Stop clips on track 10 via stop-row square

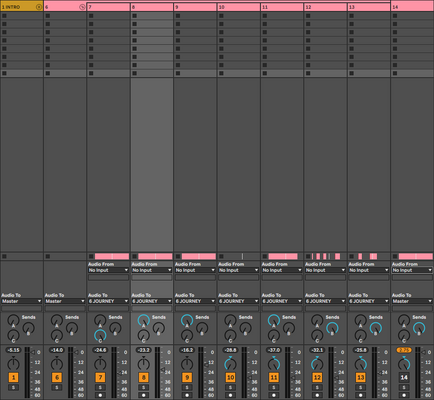tap(221, 256)
